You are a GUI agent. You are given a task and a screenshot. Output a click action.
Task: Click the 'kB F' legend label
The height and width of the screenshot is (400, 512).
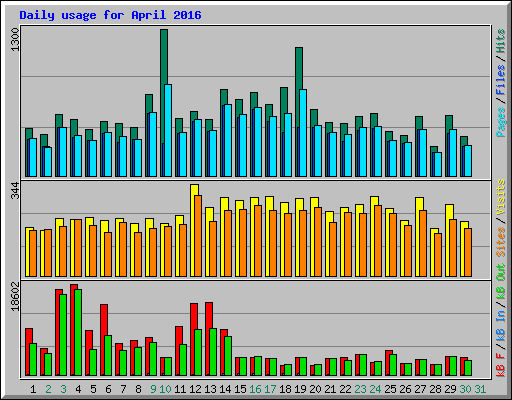pos(501,365)
